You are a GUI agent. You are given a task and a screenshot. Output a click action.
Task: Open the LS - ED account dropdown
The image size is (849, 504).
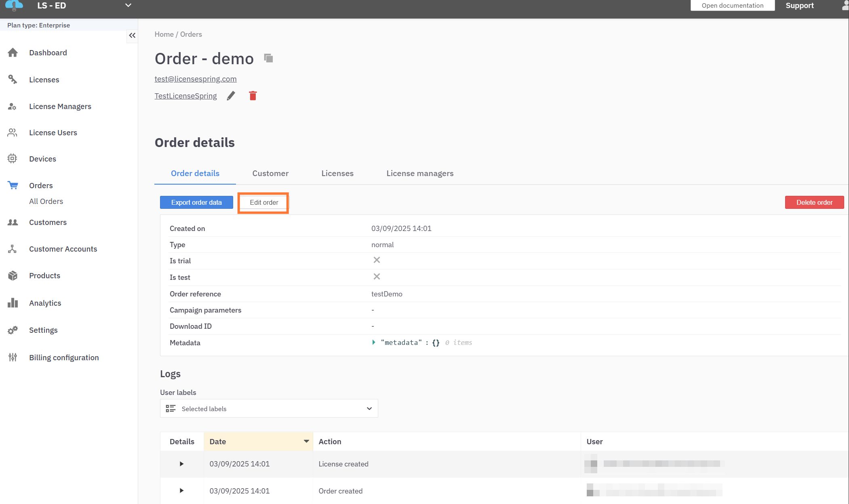pos(128,6)
